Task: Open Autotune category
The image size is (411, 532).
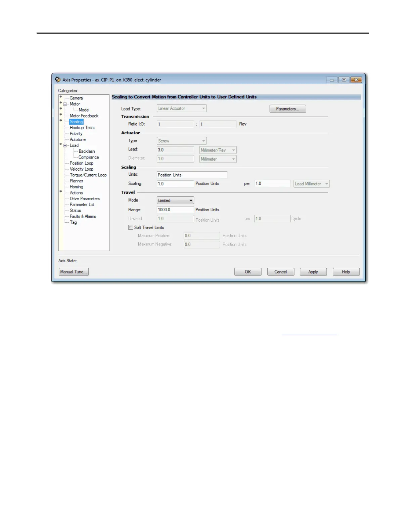Action: (78, 139)
